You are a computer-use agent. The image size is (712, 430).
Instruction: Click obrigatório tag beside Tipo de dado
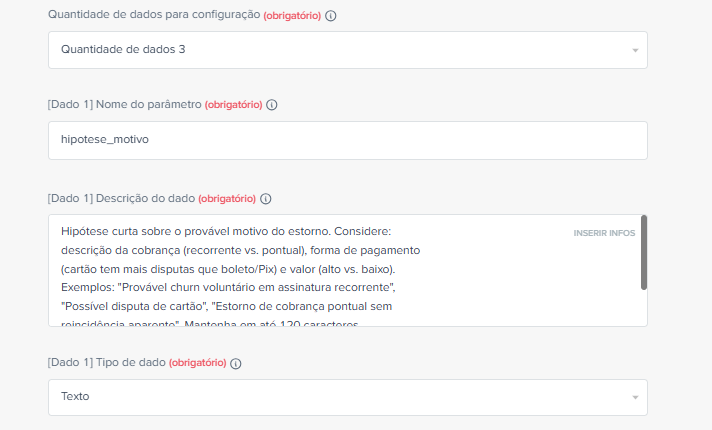pos(198,362)
